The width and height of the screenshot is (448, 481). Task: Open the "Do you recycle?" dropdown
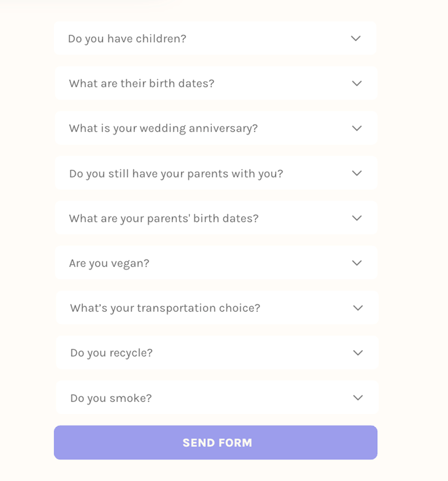pyautogui.click(x=217, y=352)
